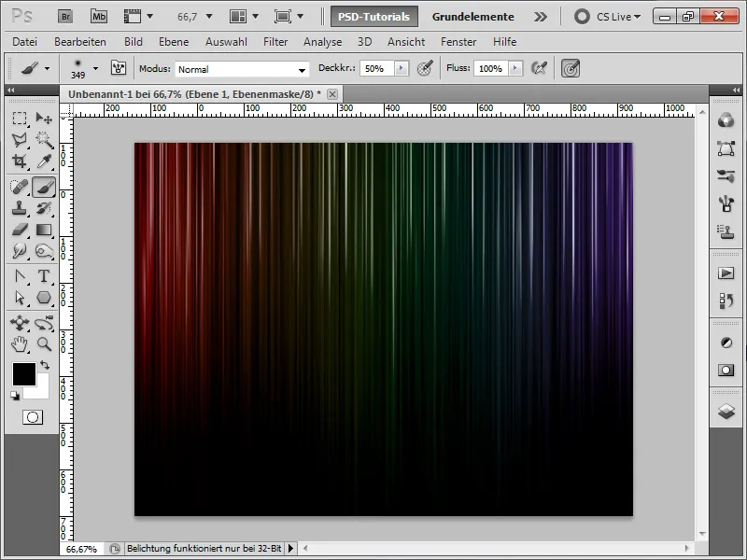Image resolution: width=747 pixels, height=560 pixels.
Task: Select the Clone Stamp tool
Action: [x=20, y=208]
